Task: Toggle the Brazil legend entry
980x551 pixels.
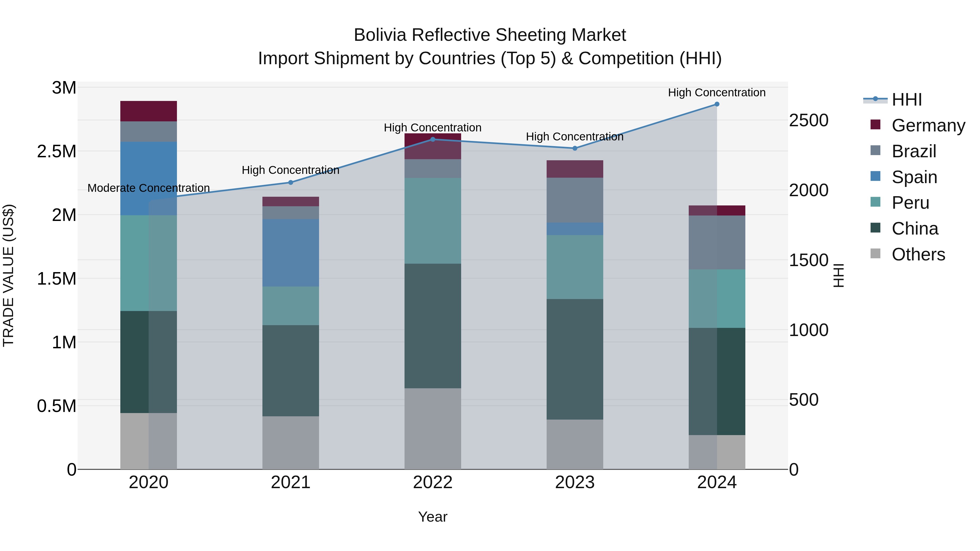Action: click(x=903, y=151)
